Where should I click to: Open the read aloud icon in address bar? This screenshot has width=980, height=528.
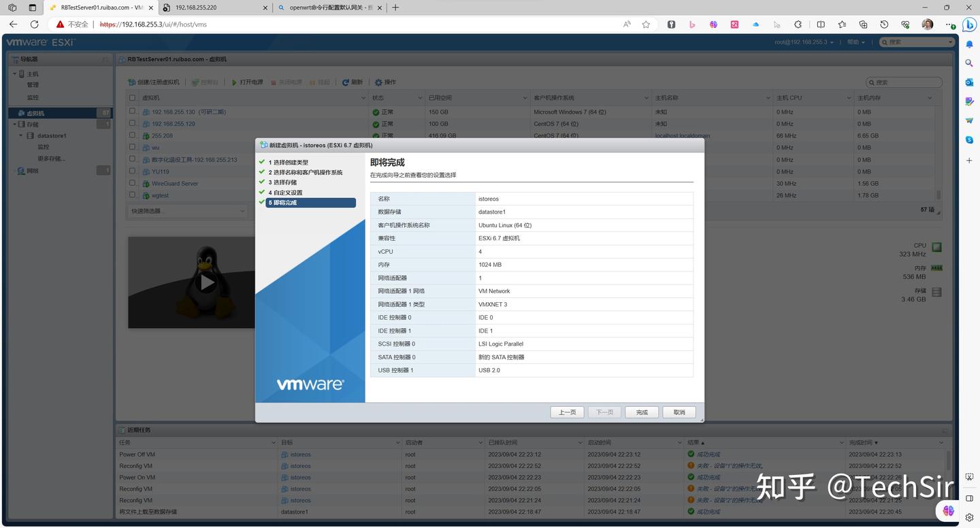(x=627, y=24)
